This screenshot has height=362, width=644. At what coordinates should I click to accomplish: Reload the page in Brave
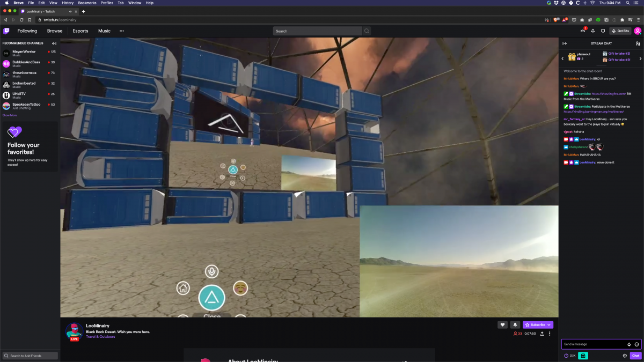point(21,20)
